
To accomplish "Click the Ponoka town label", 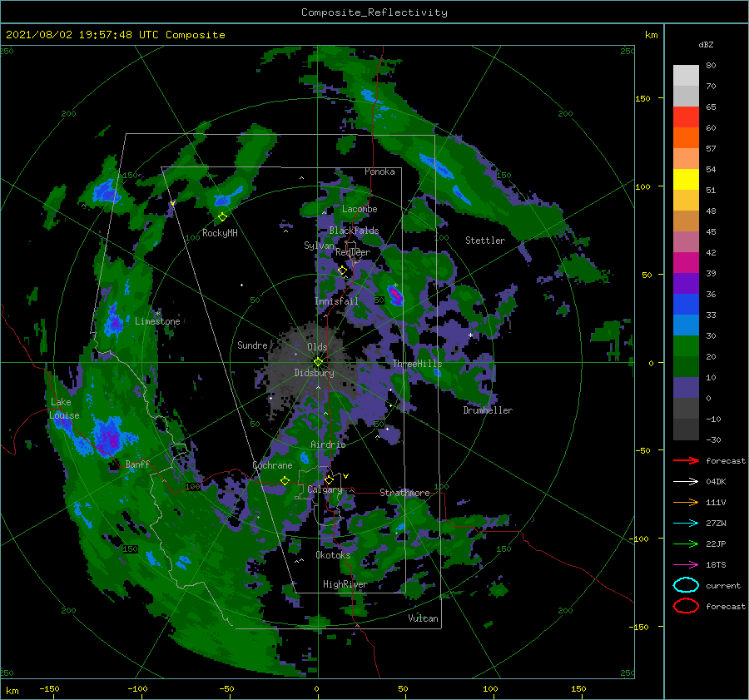I will coord(379,171).
